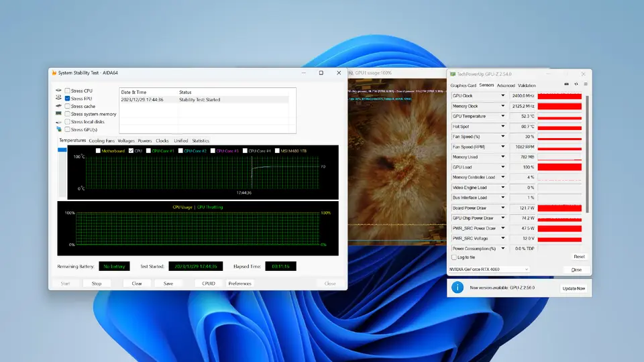644x362 pixels.
Task: Click the CPU chip icon beside Stress CPU
Action: (59, 90)
